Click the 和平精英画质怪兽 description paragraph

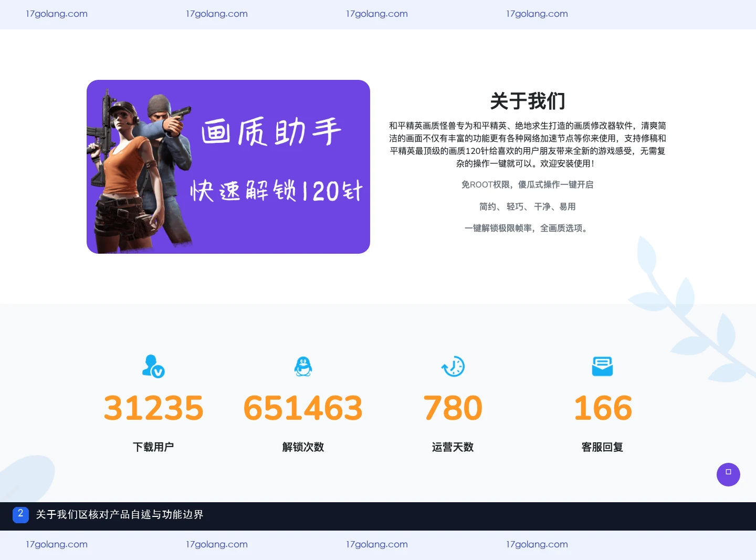tap(528, 144)
